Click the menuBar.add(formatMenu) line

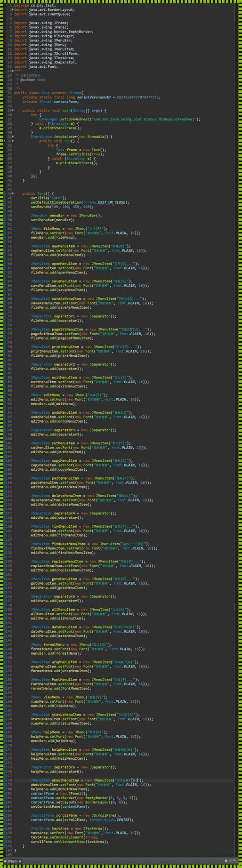pyautogui.click(x=56, y=653)
